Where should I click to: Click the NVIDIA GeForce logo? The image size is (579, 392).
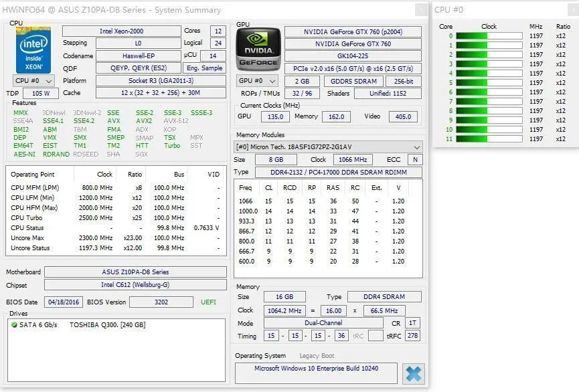(258, 50)
